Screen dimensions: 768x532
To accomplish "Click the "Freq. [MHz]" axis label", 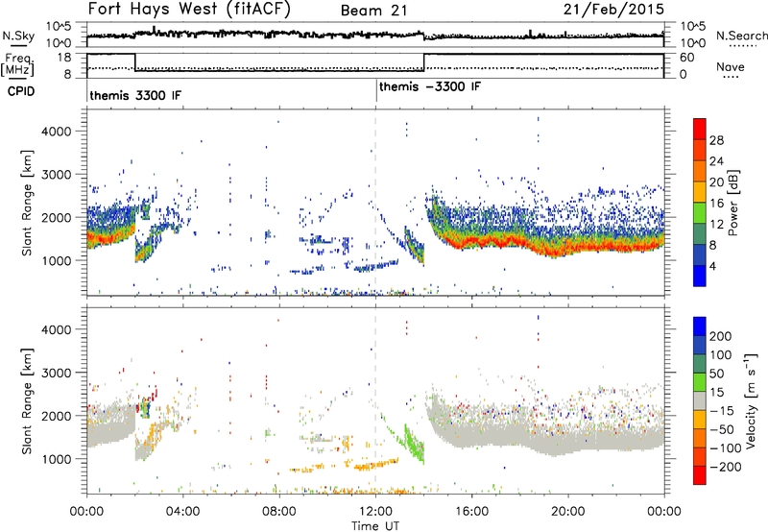I will point(17,64).
